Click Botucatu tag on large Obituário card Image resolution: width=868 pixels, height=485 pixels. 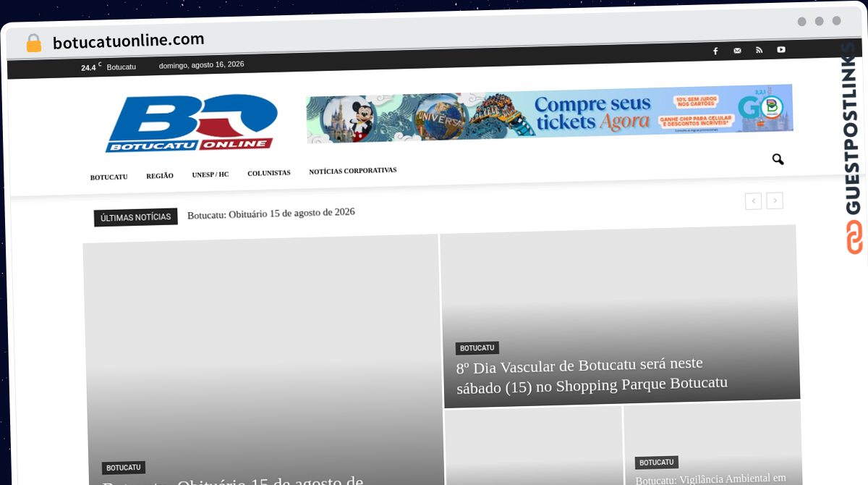click(x=124, y=468)
